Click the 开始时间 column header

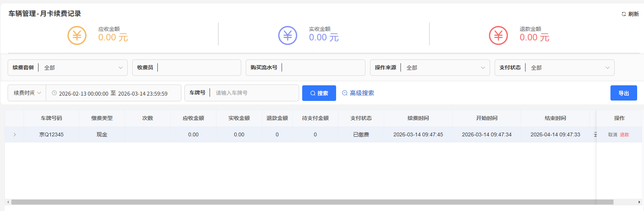tap(487, 118)
